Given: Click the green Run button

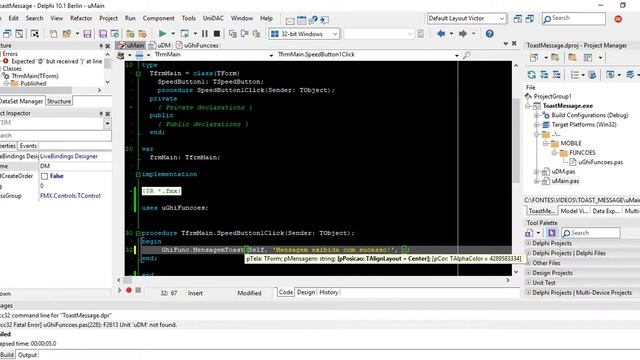Looking at the screenshot, I should 162,33.
